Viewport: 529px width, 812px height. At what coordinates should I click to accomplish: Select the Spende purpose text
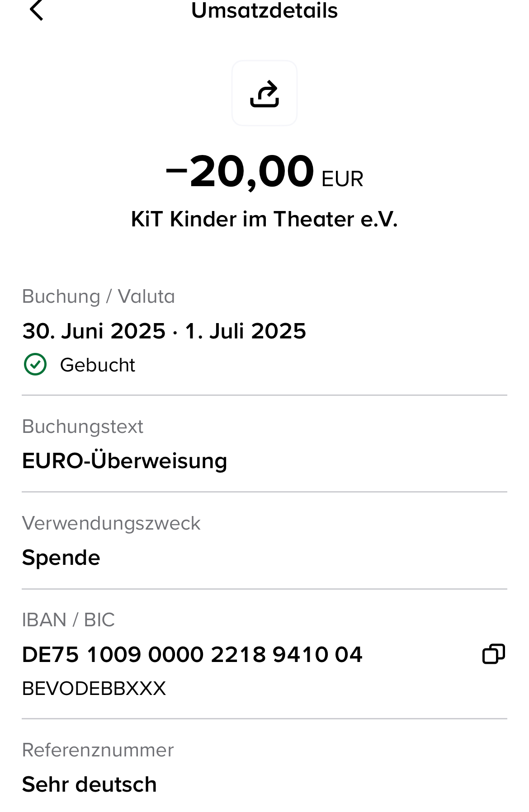[x=61, y=558]
